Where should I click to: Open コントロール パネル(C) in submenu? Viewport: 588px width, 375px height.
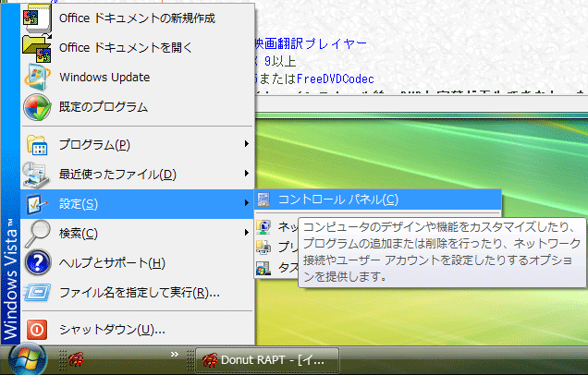[x=378, y=200]
